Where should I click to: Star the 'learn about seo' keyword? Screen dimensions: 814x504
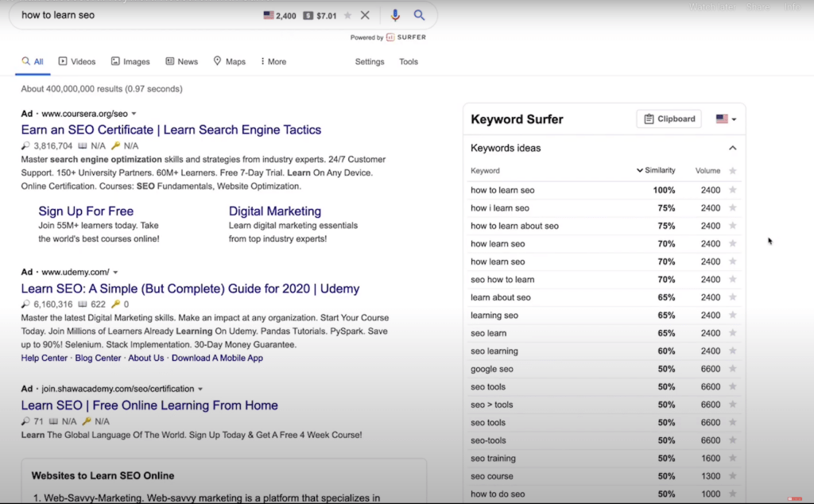click(732, 297)
